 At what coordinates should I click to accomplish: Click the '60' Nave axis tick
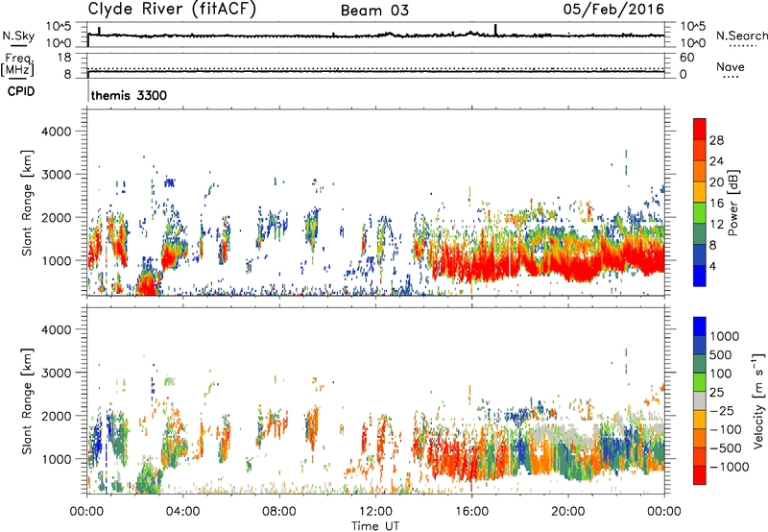pos(686,58)
